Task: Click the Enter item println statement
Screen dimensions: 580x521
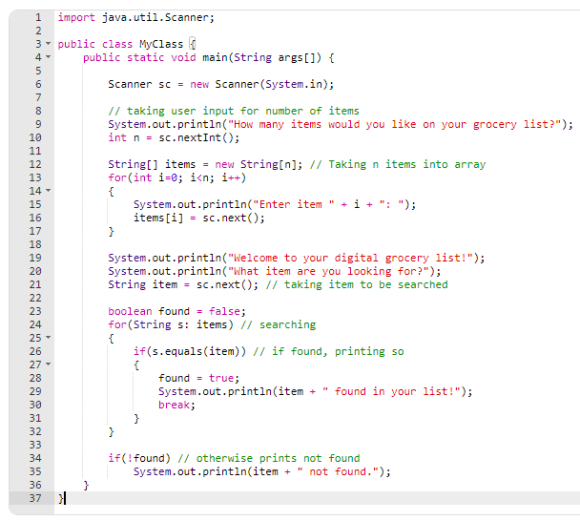Action: pos(274,204)
